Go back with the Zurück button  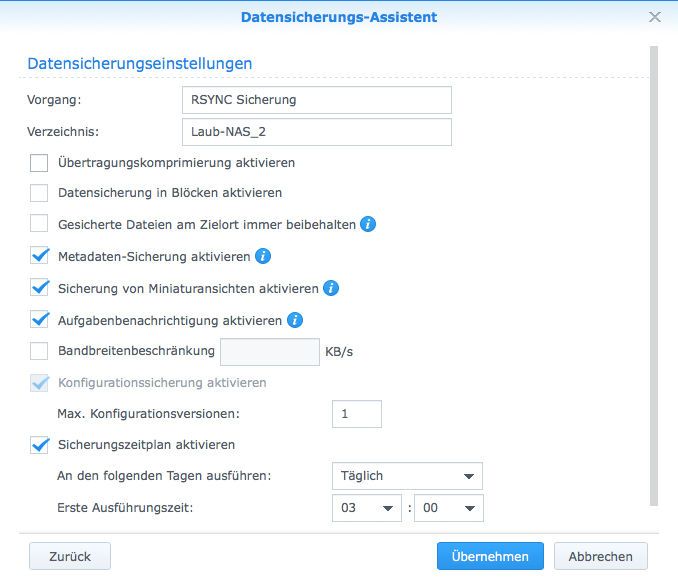[x=70, y=556]
